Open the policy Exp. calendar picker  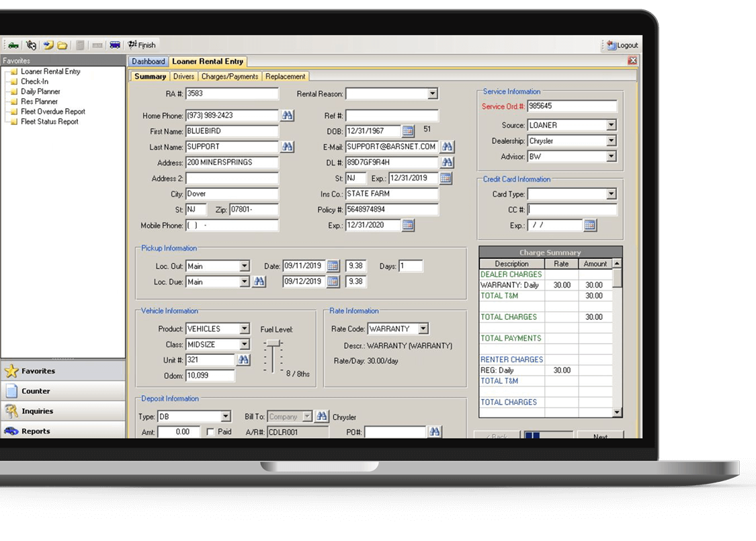tap(408, 225)
